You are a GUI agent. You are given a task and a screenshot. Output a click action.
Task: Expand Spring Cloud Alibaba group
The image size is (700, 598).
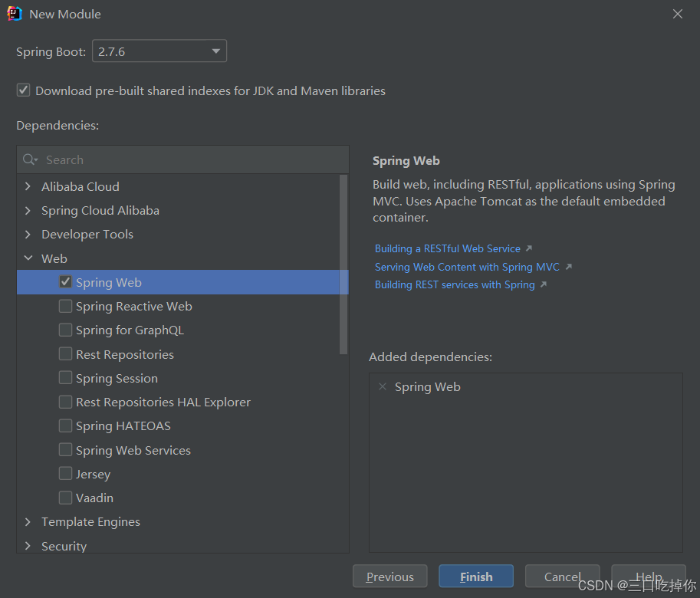tap(28, 210)
